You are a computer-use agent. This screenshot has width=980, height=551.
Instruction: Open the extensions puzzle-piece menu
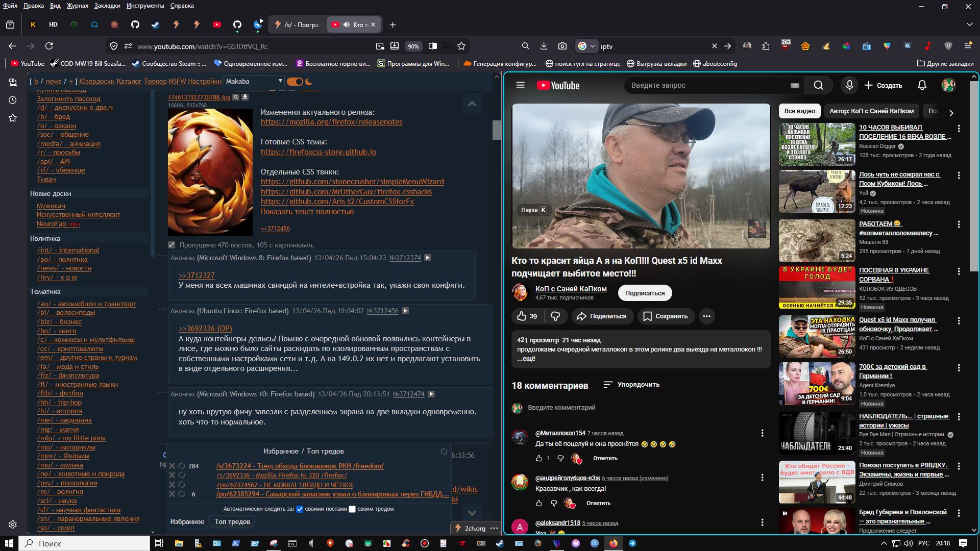[x=766, y=46]
